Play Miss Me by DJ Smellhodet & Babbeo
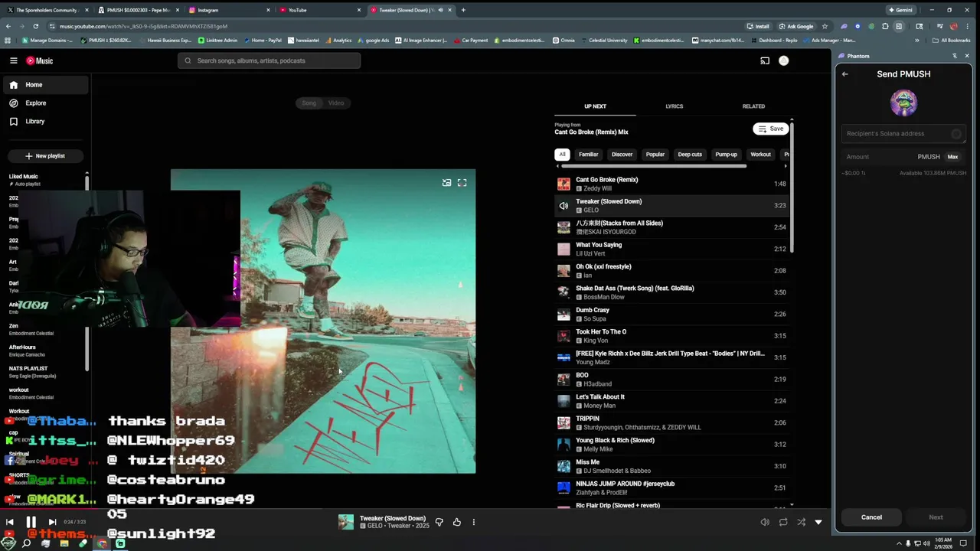Image resolution: width=980 pixels, height=551 pixels. [x=673, y=466]
